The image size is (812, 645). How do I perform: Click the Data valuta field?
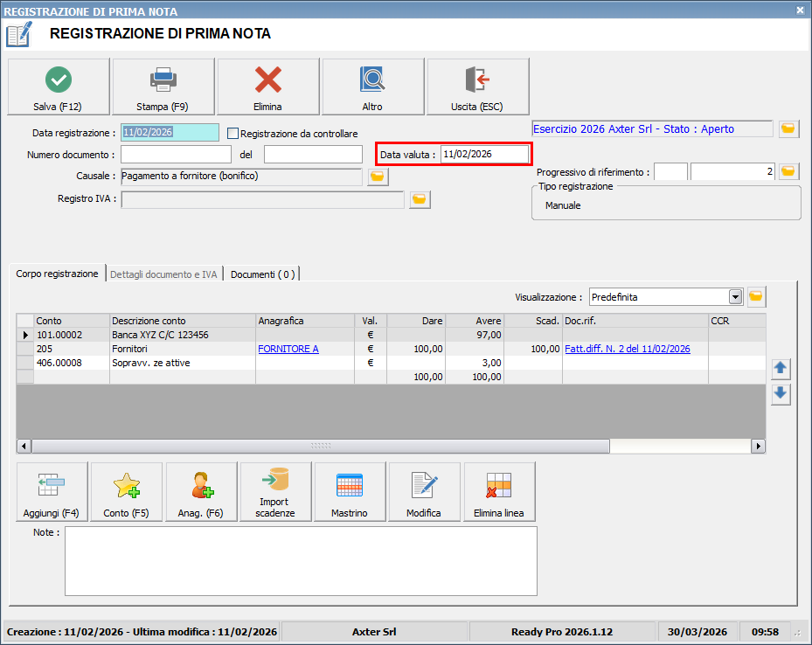tap(485, 155)
